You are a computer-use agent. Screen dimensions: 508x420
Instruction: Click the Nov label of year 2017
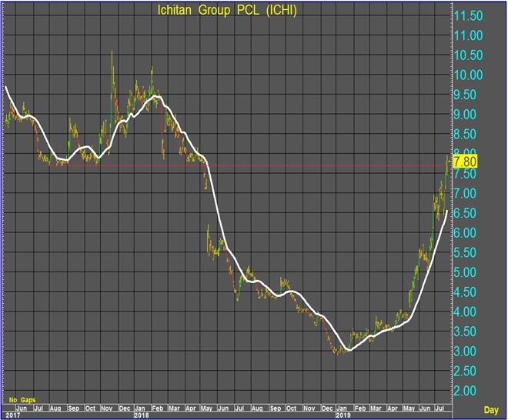106,408
